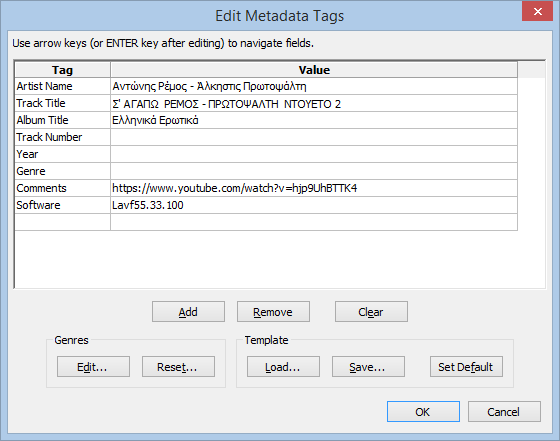Select the Track Title value cell
Viewport: 560px width, 441px height.
pyautogui.click(x=314, y=103)
